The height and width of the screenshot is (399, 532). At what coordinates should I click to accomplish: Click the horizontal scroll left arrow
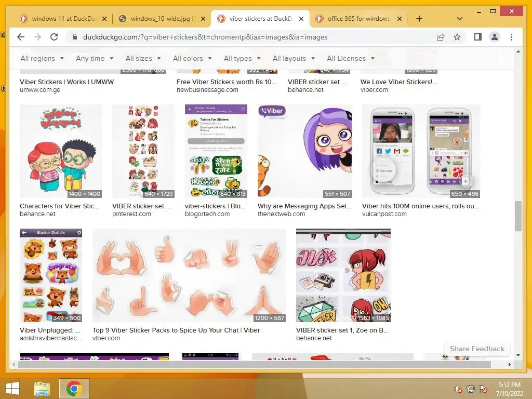tap(14, 364)
